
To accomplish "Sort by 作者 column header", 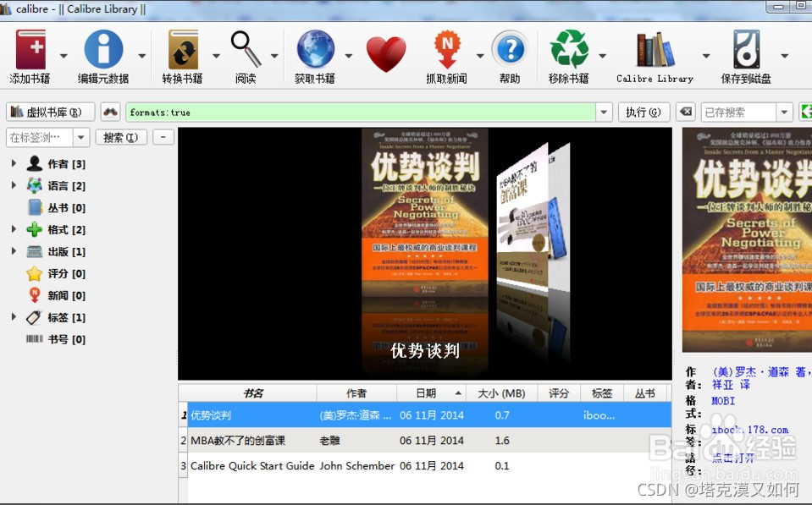I will click(x=356, y=393).
